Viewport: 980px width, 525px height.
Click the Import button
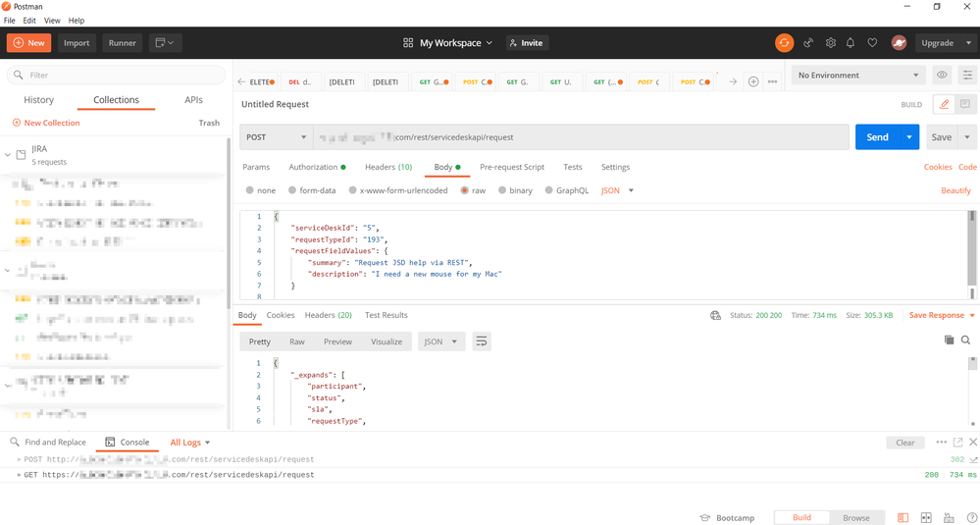[77, 42]
